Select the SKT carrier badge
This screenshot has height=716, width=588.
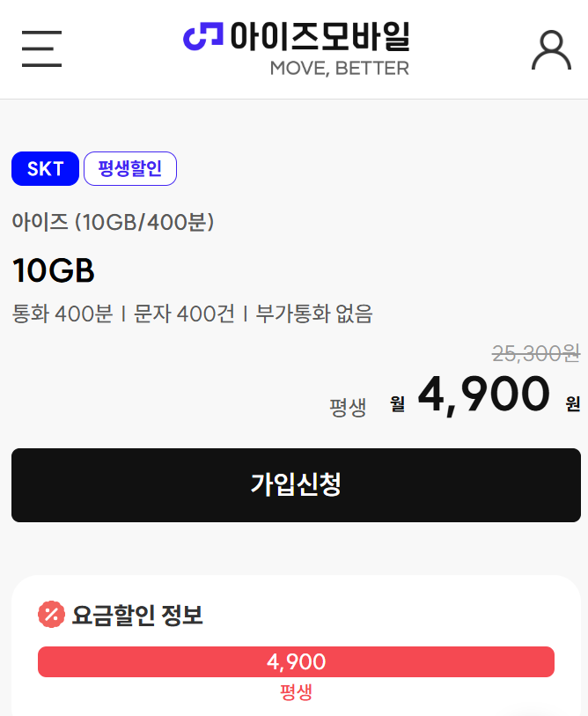[45, 168]
